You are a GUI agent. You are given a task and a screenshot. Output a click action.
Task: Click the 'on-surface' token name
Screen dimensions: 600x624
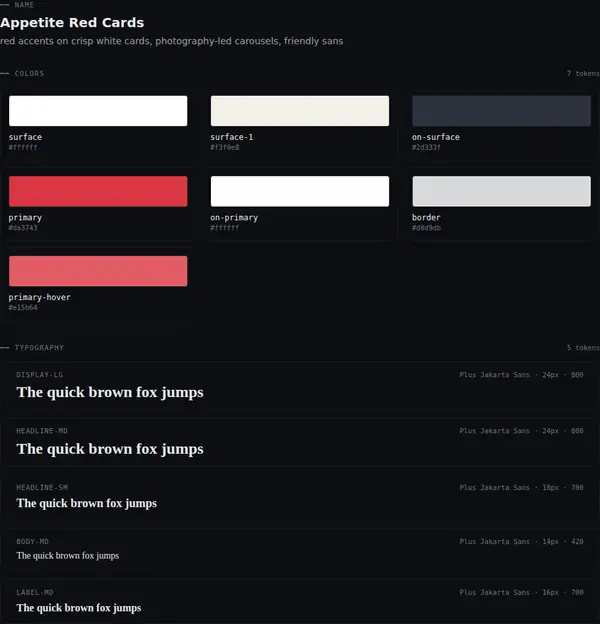[436, 137]
